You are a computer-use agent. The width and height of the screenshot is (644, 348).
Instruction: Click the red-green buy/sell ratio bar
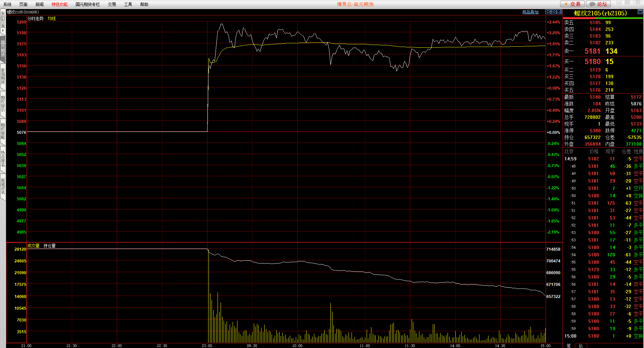click(603, 18)
